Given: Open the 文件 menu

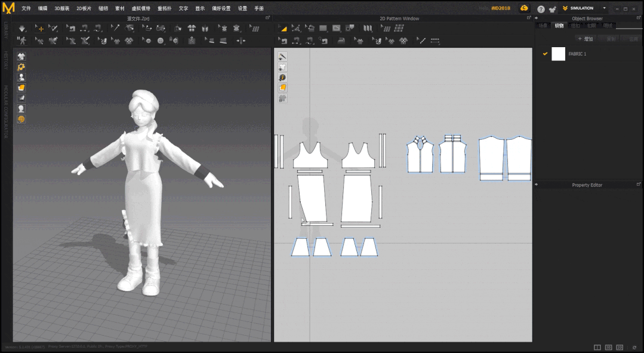Looking at the screenshot, I should pos(26,8).
